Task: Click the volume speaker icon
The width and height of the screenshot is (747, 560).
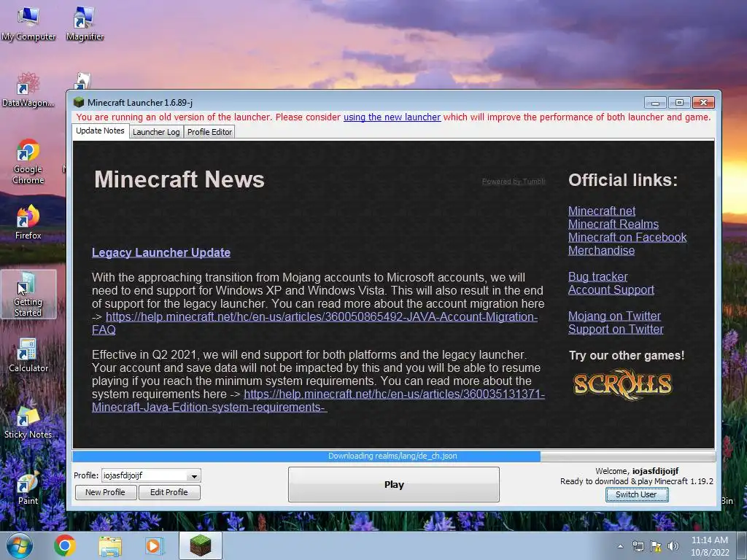Action: point(673,546)
